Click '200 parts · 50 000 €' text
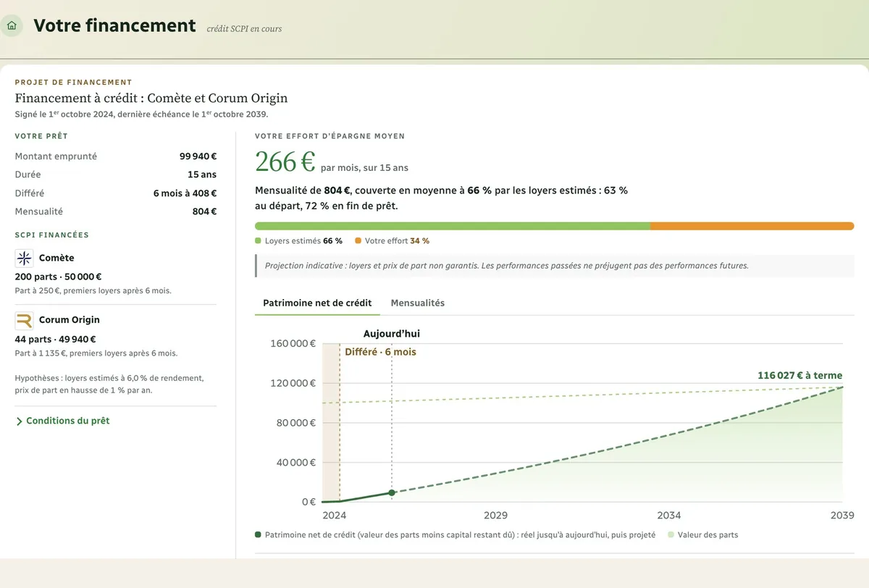Image resolution: width=869 pixels, height=588 pixels. [x=59, y=277]
